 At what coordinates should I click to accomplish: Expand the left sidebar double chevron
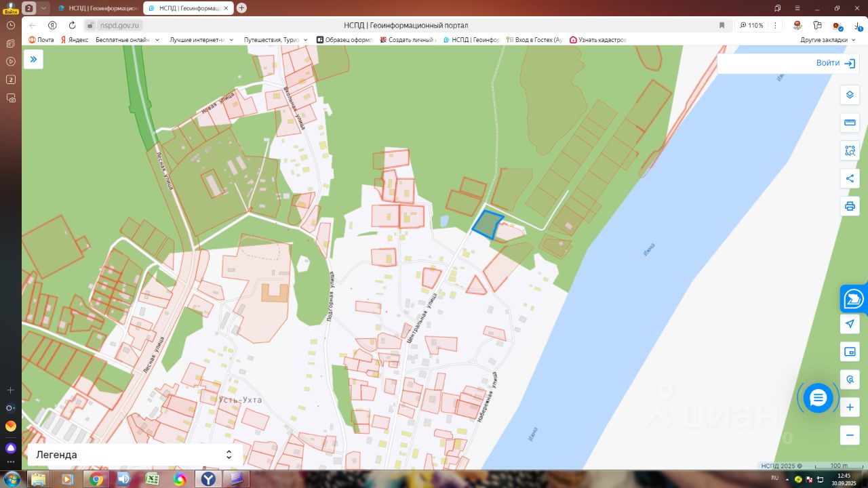point(33,60)
